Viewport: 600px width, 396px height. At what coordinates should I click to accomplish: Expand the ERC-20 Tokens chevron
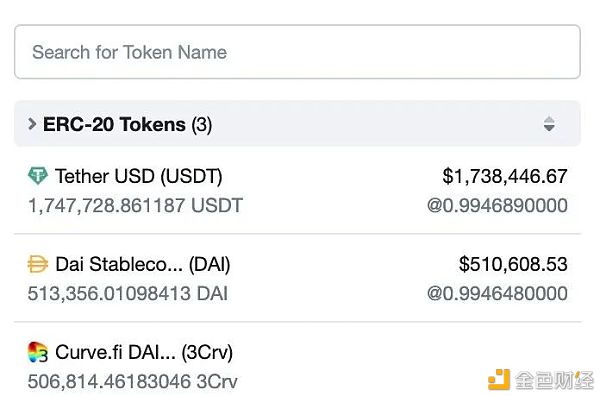pyautogui.click(x=32, y=124)
